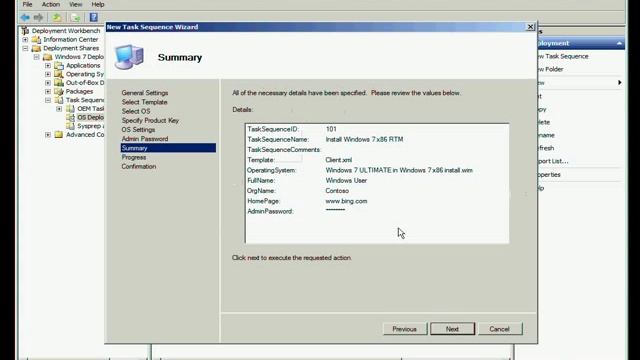The height and width of the screenshot is (360, 640).
Task: Go to the OS Settings step
Action: 138,129
